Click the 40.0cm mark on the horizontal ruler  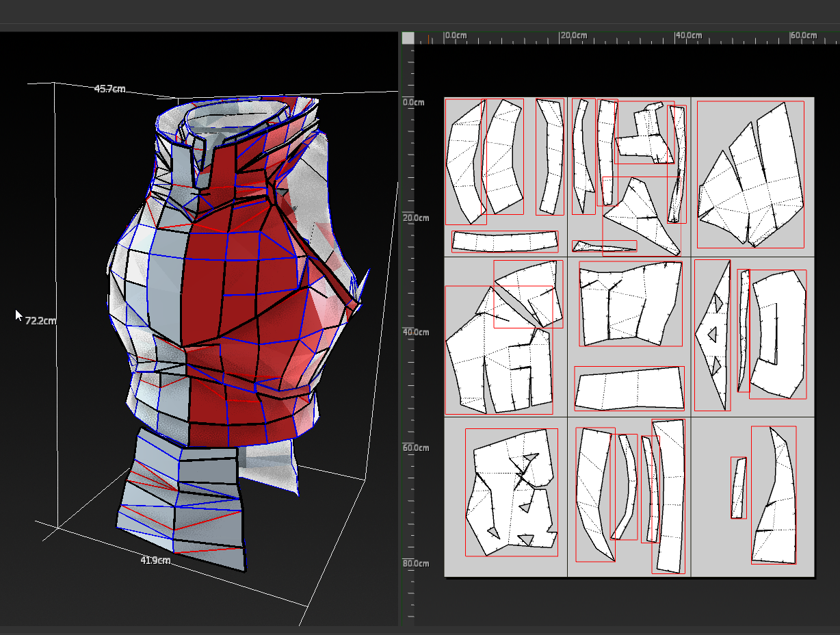point(688,36)
